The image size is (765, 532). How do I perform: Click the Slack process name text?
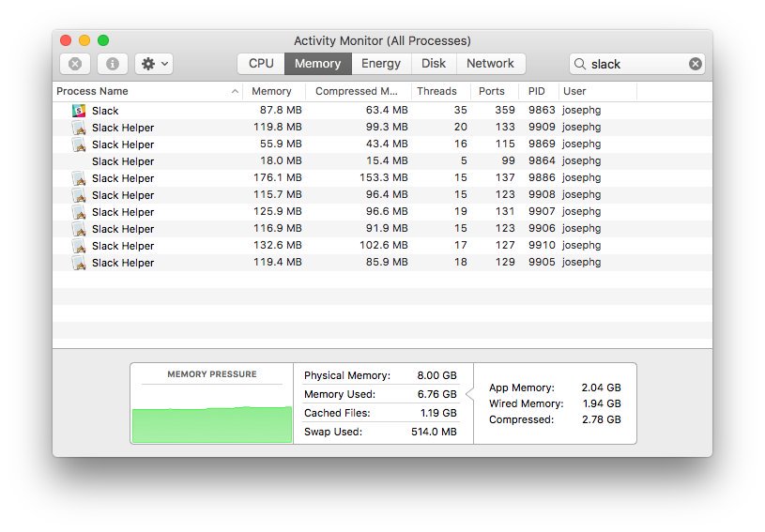click(105, 111)
